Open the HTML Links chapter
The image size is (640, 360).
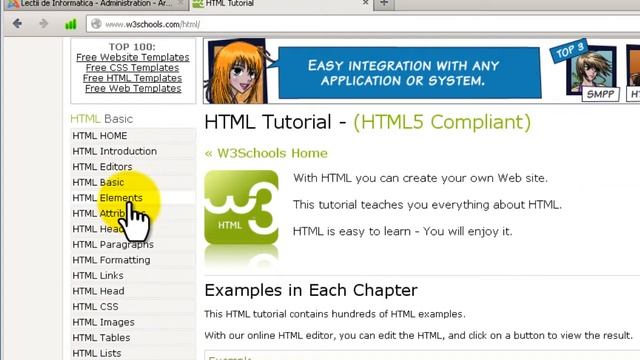coord(133,275)
